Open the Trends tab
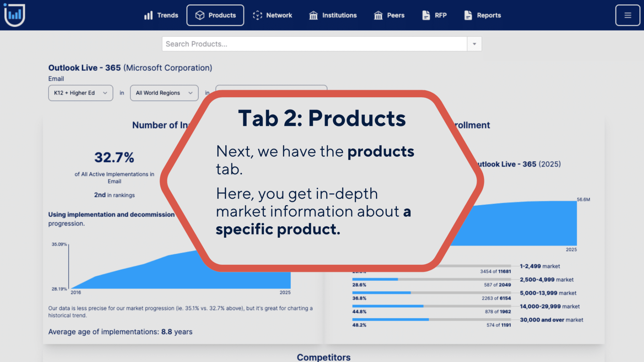The height and width of the screenshot is (362, 644). pyautogui.click(x=161, y=15)
